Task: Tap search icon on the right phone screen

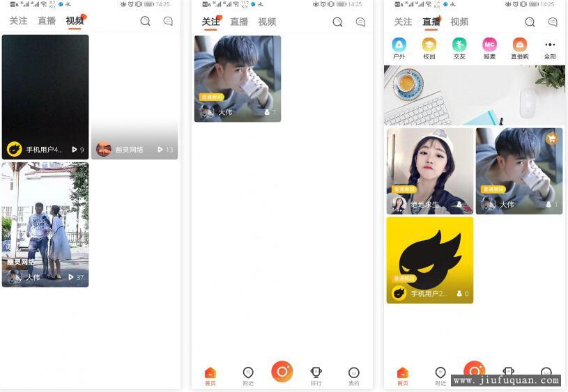Action: tap(530, 22)
